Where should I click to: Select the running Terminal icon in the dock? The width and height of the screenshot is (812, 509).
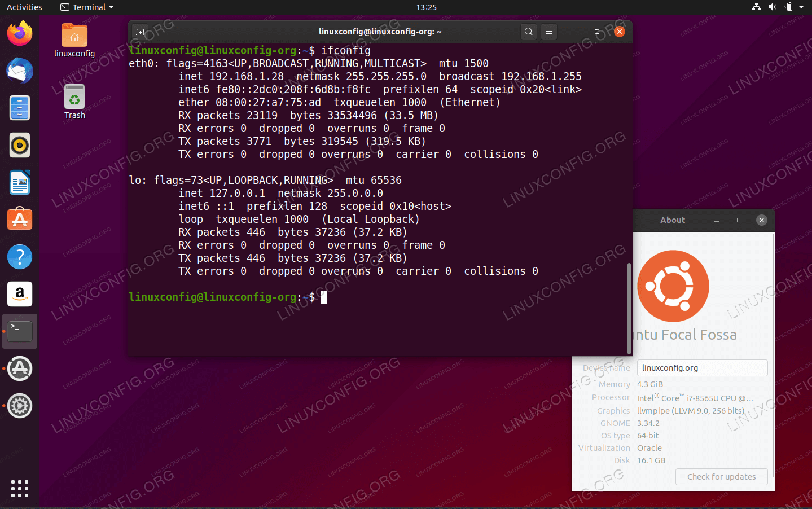coord(19,331)
